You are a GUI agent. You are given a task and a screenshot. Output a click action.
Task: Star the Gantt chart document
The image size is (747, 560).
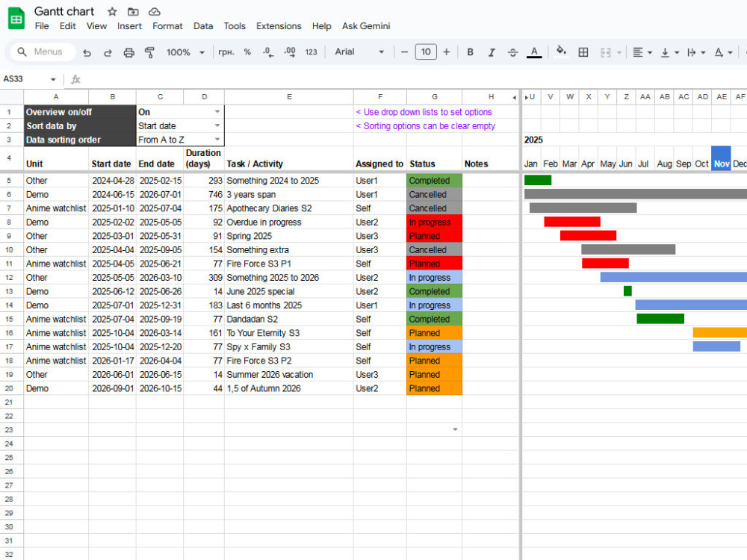click(112, 11)
